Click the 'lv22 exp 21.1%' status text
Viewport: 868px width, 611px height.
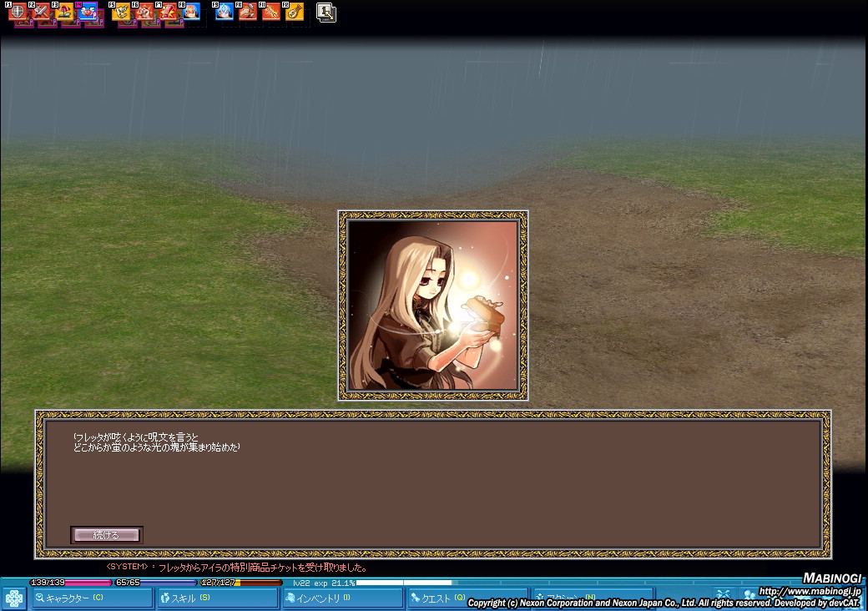(x=324, y=583)
